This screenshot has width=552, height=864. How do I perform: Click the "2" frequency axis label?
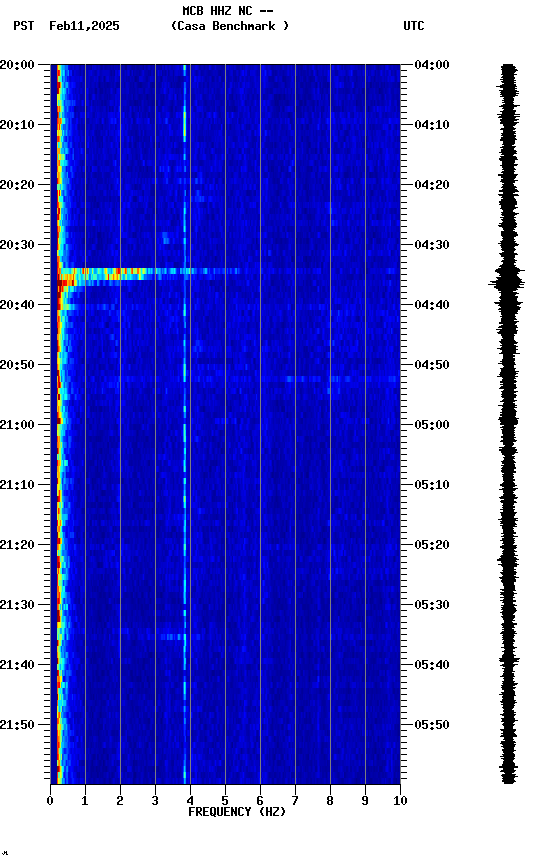click(x=120, y=802)
